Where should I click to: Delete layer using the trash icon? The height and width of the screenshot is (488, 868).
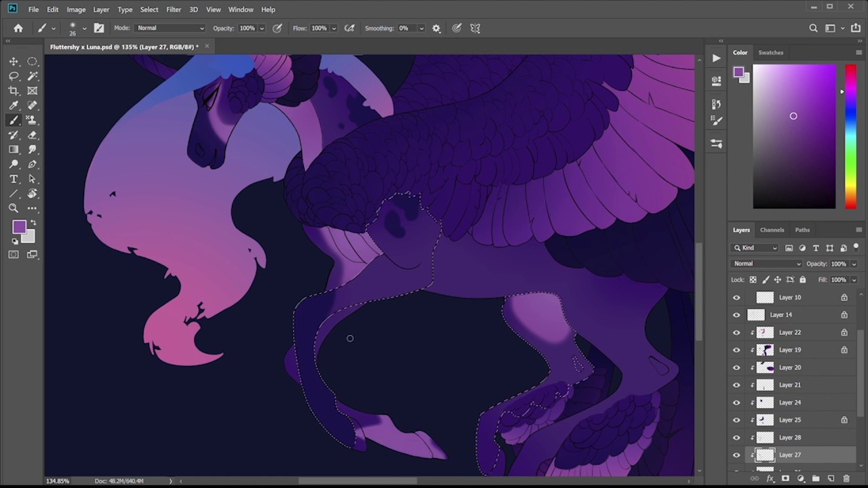[x=846, y=479]
